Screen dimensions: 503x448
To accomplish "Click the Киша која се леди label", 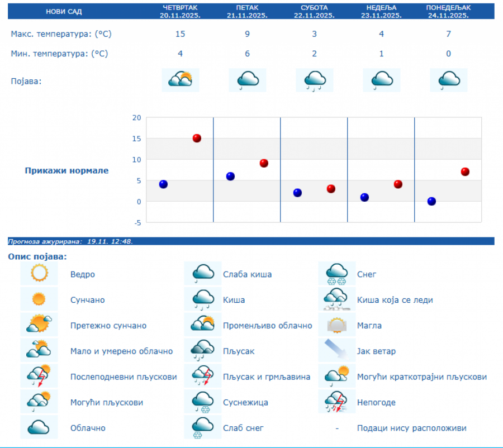I will point(395,300).
